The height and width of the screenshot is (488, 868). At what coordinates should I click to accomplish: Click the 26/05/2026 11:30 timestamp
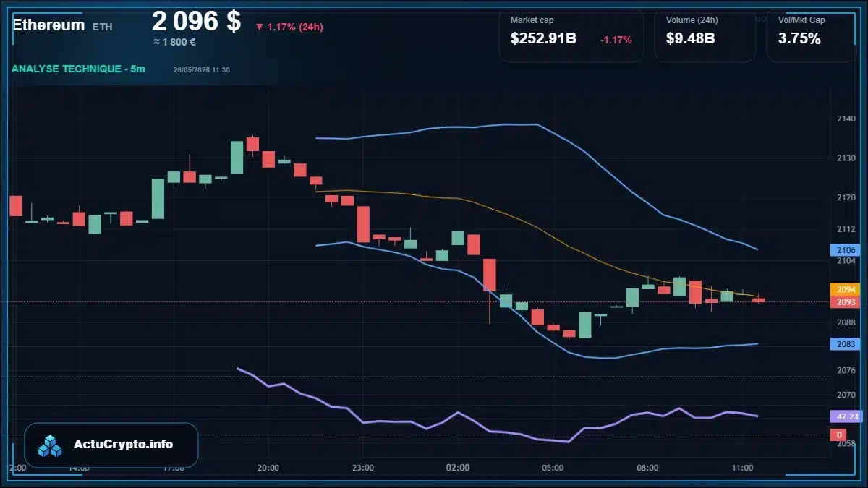(x=202, y=70)
